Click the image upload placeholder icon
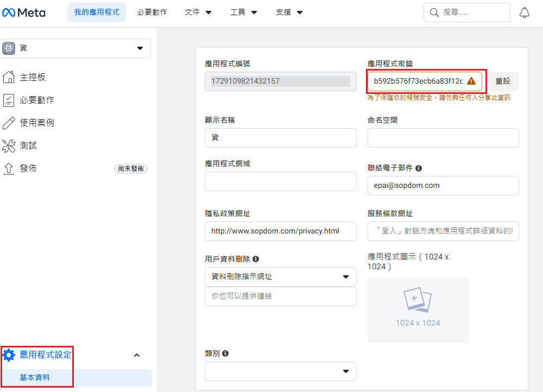The width and height of the screenshot is (543, 392). tap(417, 300)
